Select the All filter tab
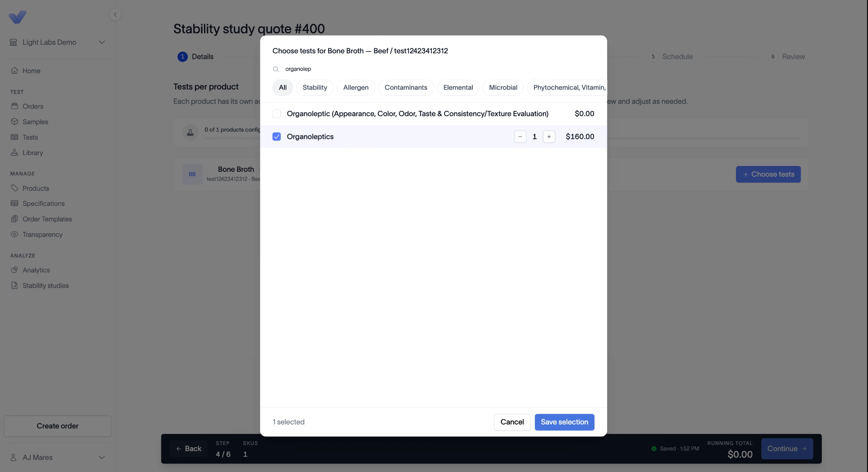The image size is (868, 472). click(x=283, y=88)
